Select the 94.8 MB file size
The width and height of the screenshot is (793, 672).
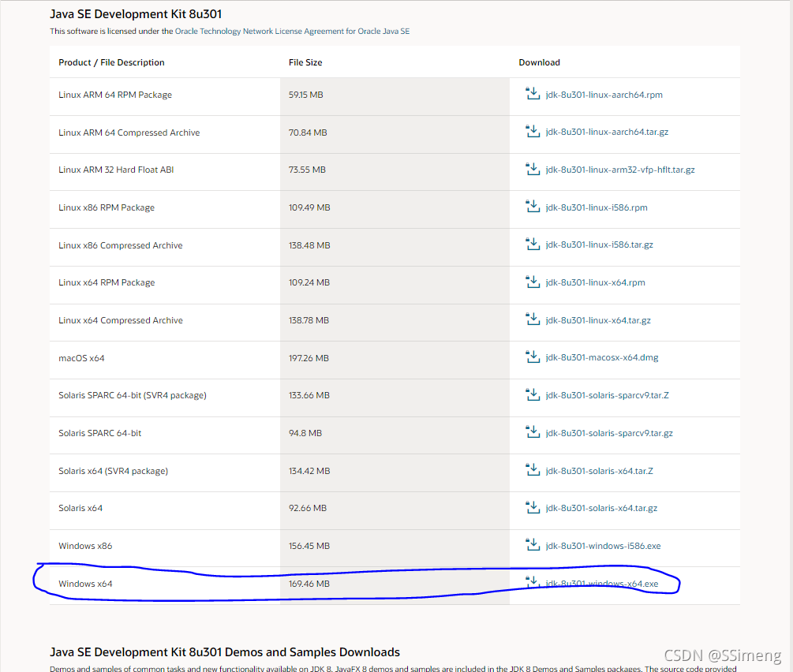(305, 433)
